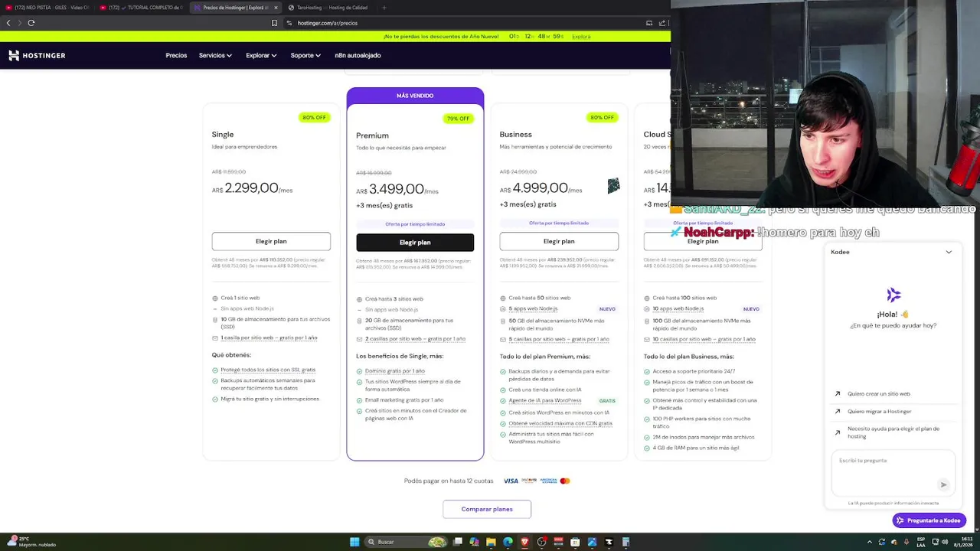980x551 pixels.
Task: Click Cloud '10 apps web Node.js' link
Action: point(678,308)
